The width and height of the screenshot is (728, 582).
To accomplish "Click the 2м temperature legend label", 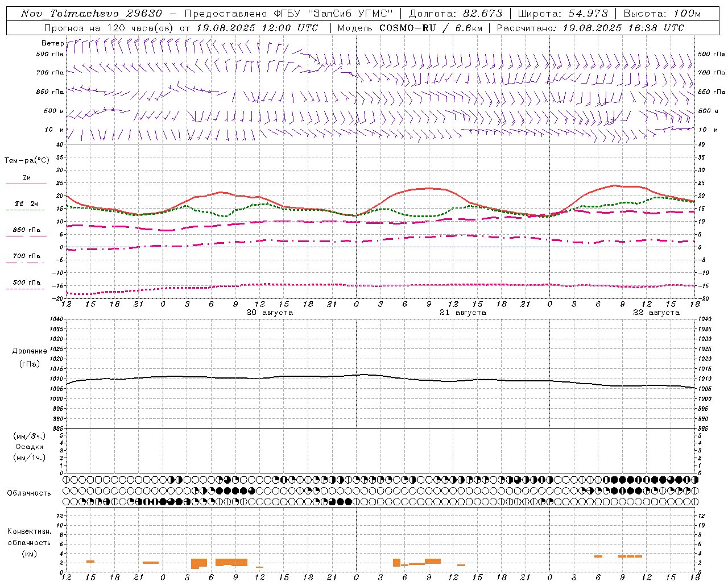I will point(27,177).
